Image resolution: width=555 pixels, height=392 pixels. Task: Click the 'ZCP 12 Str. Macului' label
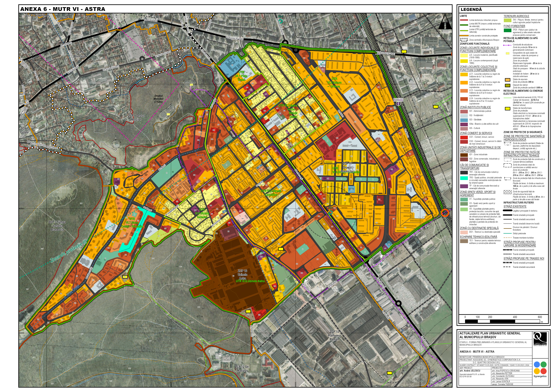242,369
